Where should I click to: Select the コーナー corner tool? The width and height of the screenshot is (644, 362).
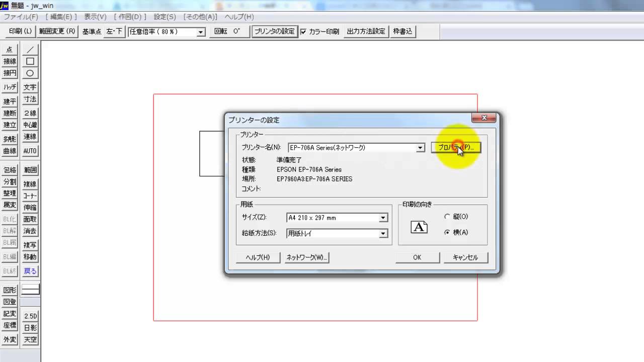30,196
